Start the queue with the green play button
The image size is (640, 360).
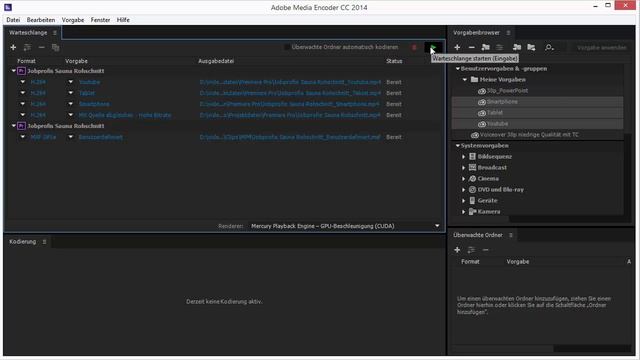(433, 47)
